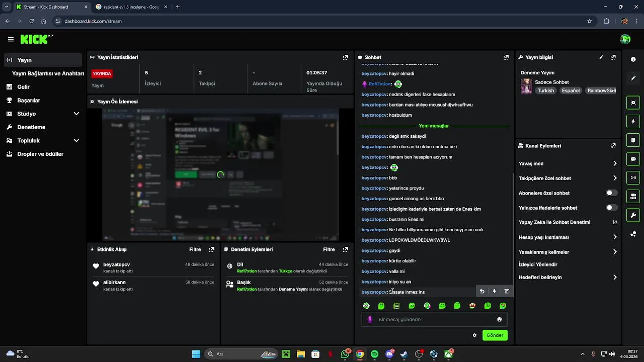Open Chrome tab search dropdown
This screenshot has height=362, width=644.
[x=7, y=7]
